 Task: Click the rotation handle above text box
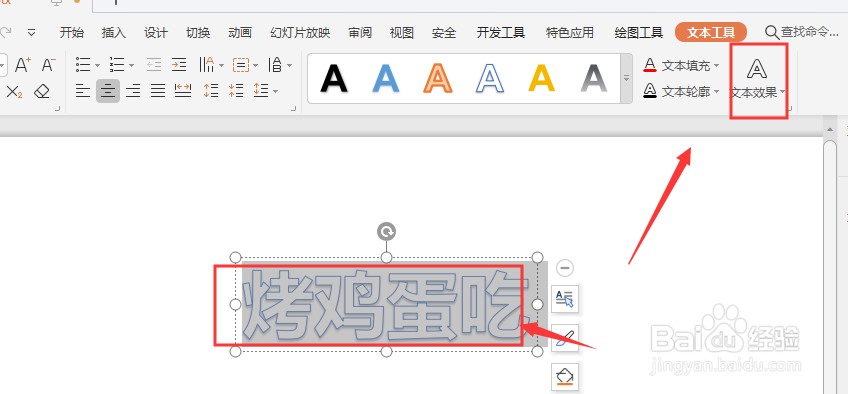386,232
